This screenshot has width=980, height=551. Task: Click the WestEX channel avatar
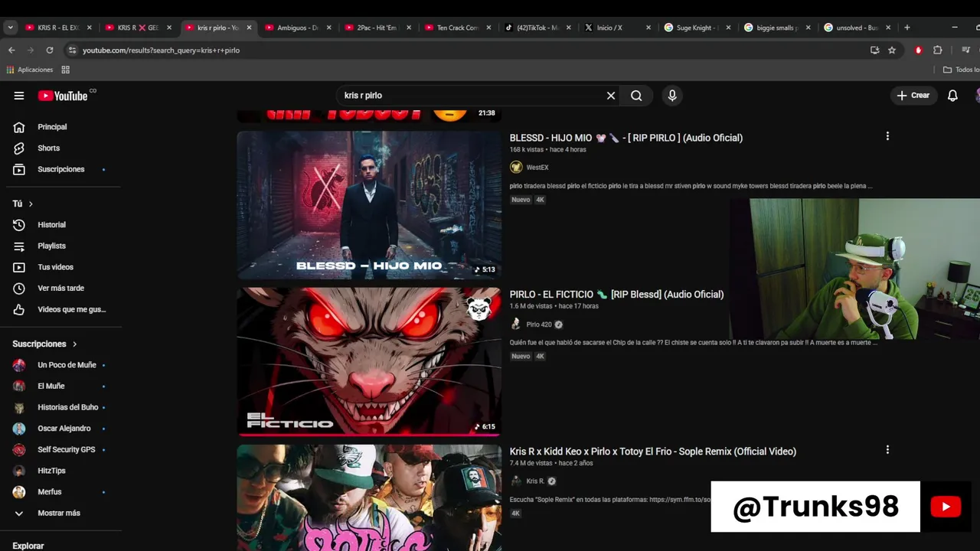(x=516, y=168)
